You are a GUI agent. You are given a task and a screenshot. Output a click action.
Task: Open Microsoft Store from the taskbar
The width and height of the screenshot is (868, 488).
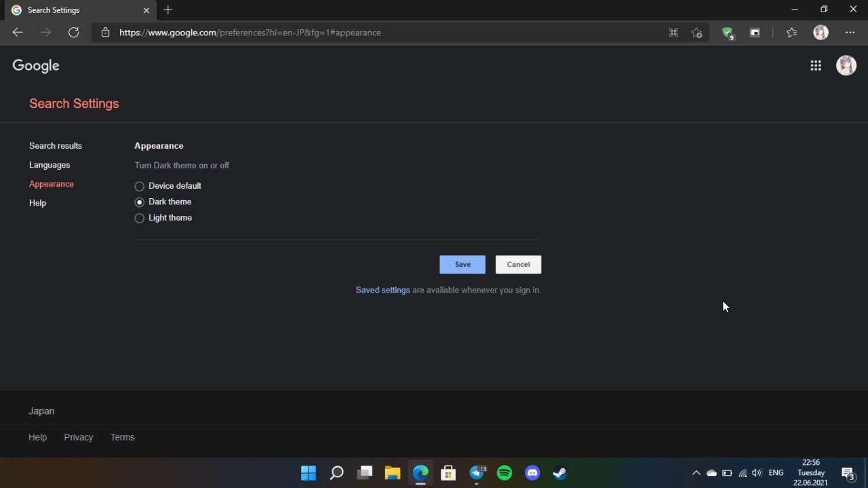[448, 472]
